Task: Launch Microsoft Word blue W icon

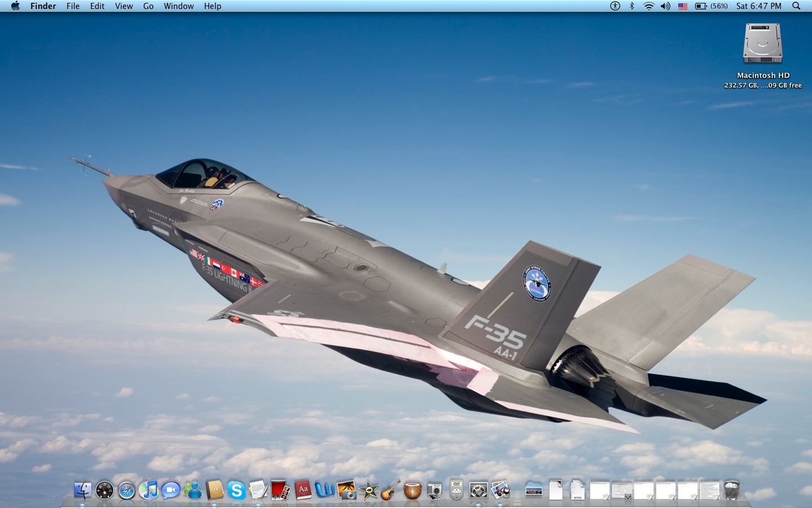Action: point(325,490)
